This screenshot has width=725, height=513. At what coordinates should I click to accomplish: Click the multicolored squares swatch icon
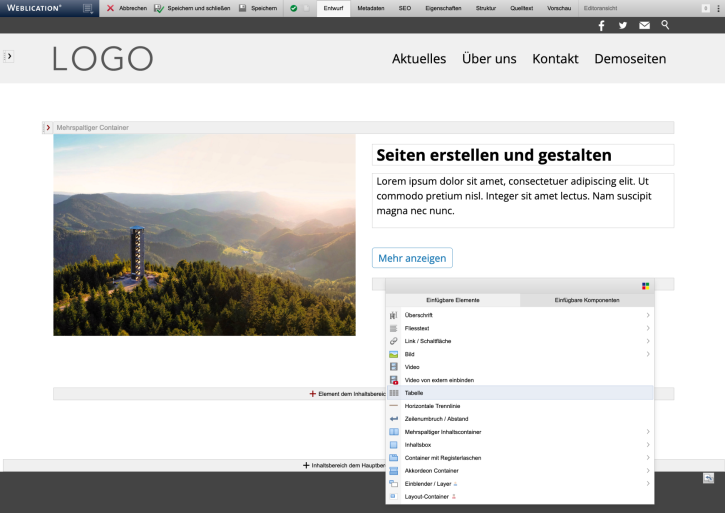click(x=646, y=286)
